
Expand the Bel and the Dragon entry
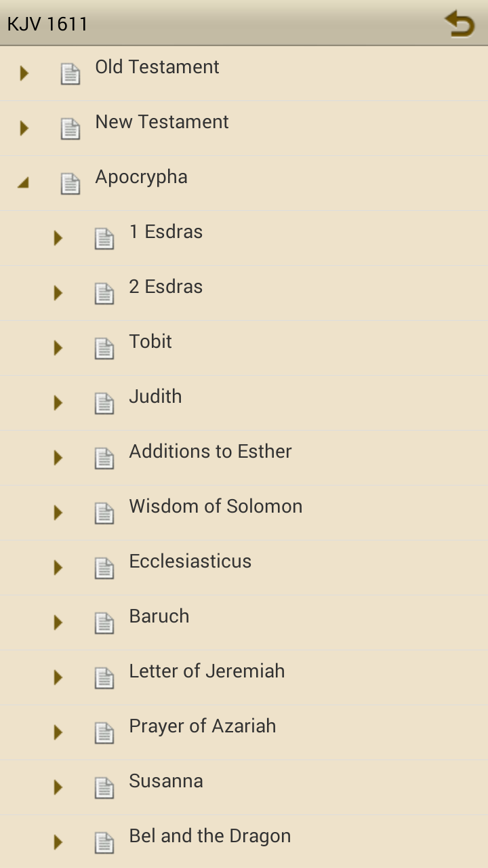[58, 842]
